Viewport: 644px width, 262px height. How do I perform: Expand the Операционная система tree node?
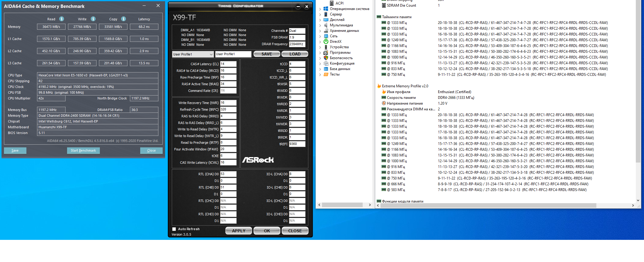pos(320,9)
